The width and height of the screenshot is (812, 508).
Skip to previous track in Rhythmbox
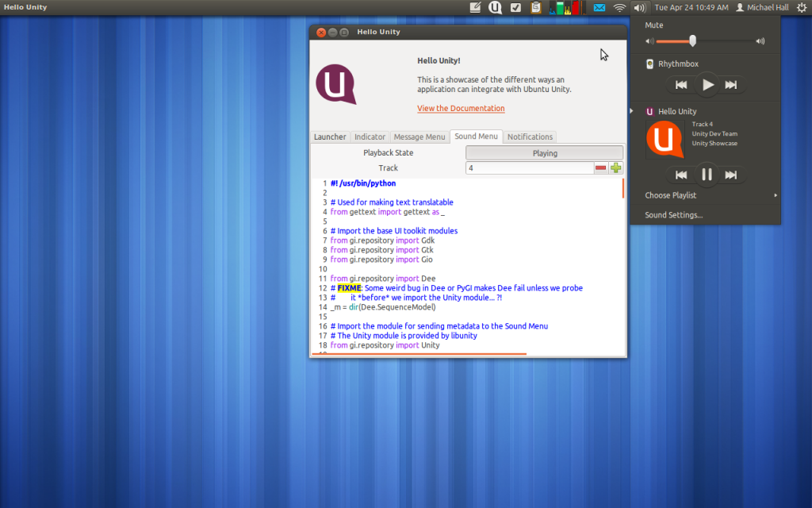coord(681,85)
